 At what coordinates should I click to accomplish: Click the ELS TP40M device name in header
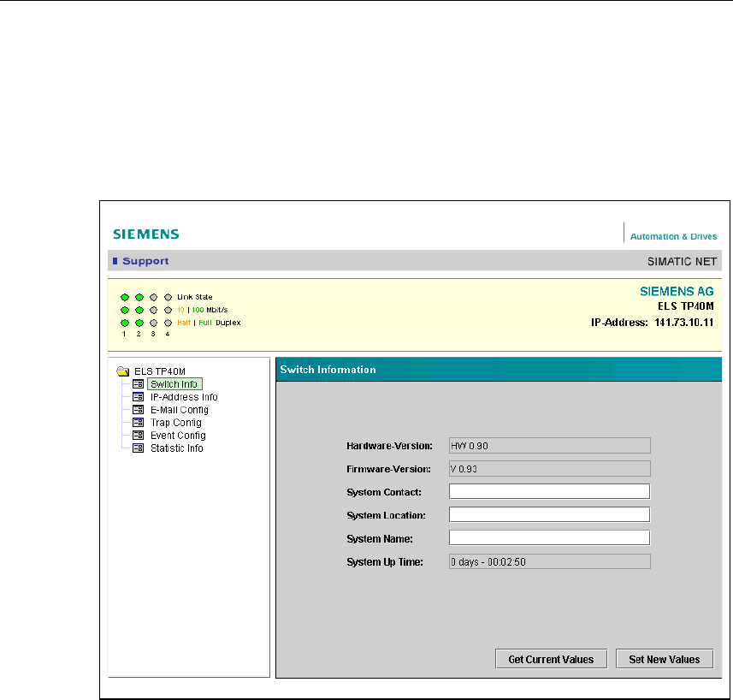[686, 306]
